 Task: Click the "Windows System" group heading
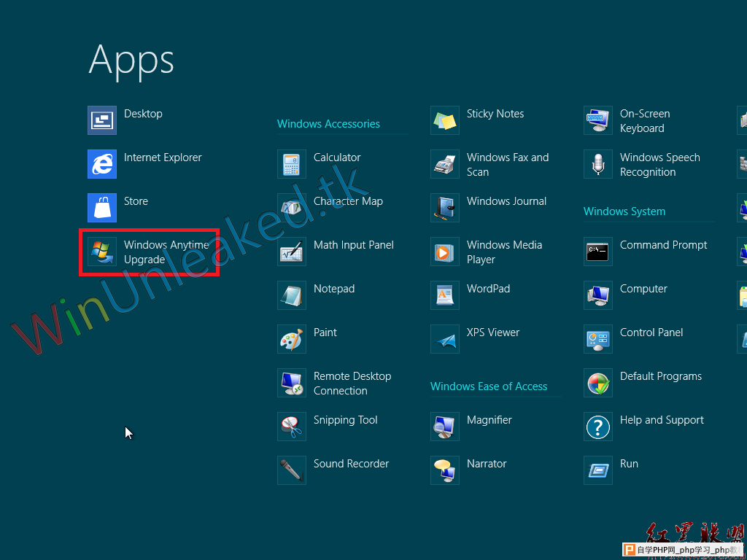[624, 212]
